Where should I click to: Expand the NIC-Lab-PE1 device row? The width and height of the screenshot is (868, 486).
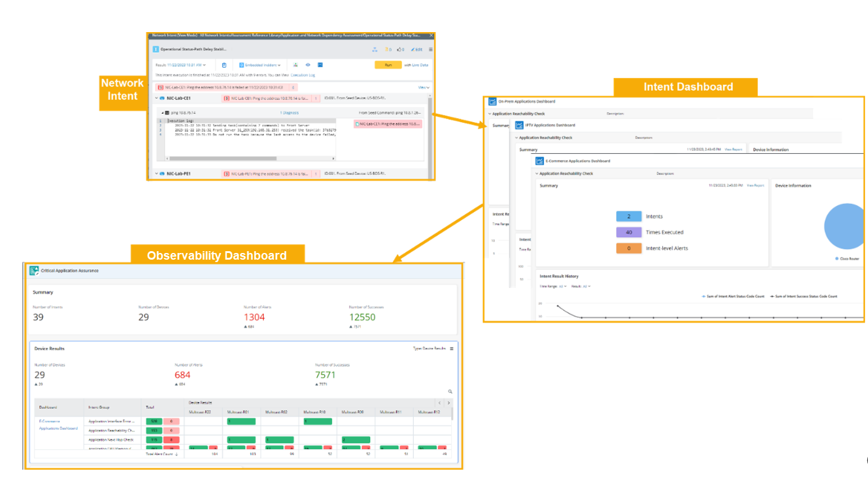[157, 174]
